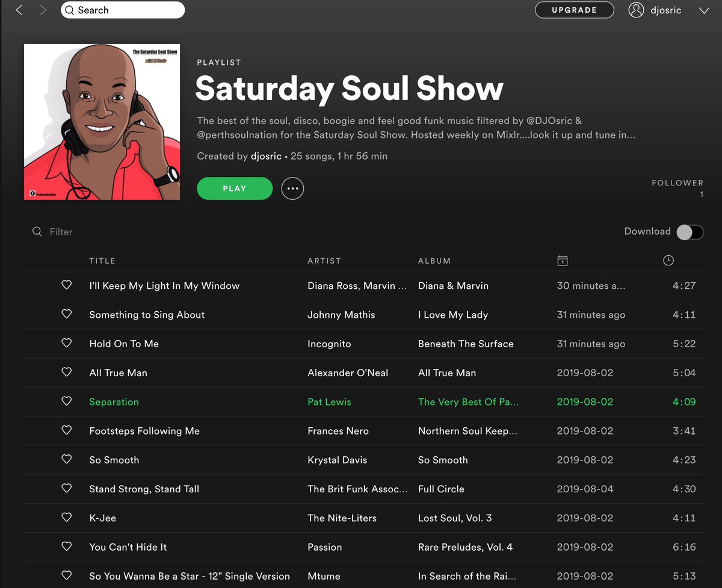Like I'll Keep My Light In My Window
The width and height of the screenshot is (722, 588).
coord(67,285)
